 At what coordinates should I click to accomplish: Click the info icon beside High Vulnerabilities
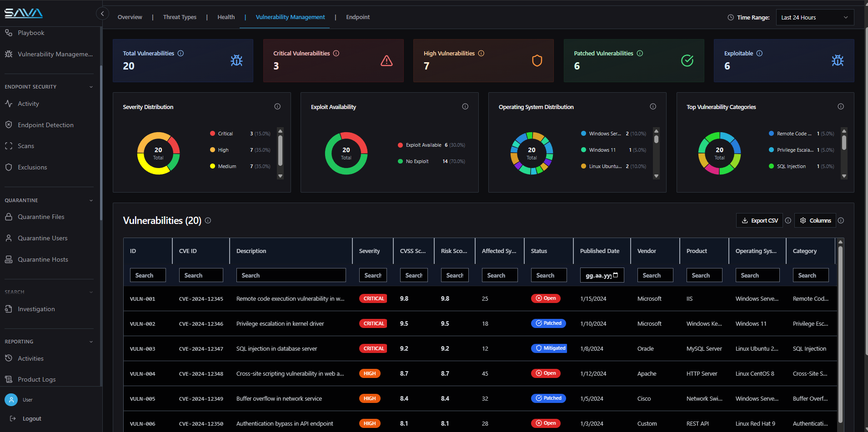[x=481, y=53]
